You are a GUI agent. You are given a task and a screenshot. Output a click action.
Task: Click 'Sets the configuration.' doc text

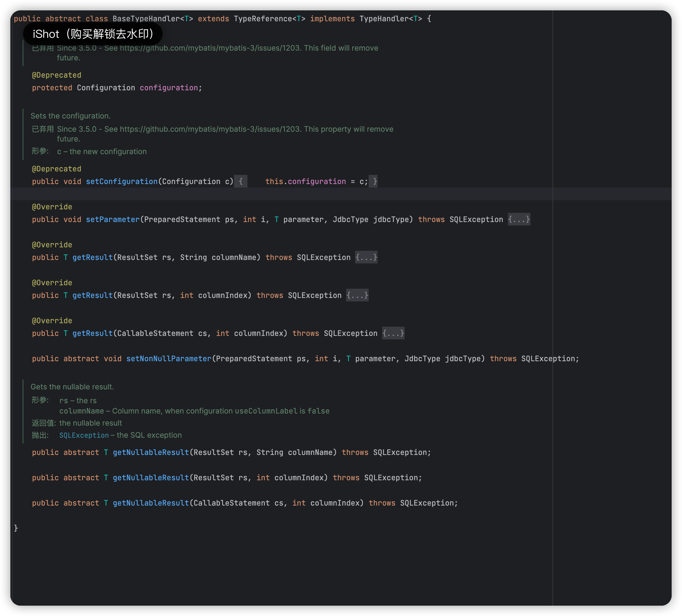click(x=71, y=116)
